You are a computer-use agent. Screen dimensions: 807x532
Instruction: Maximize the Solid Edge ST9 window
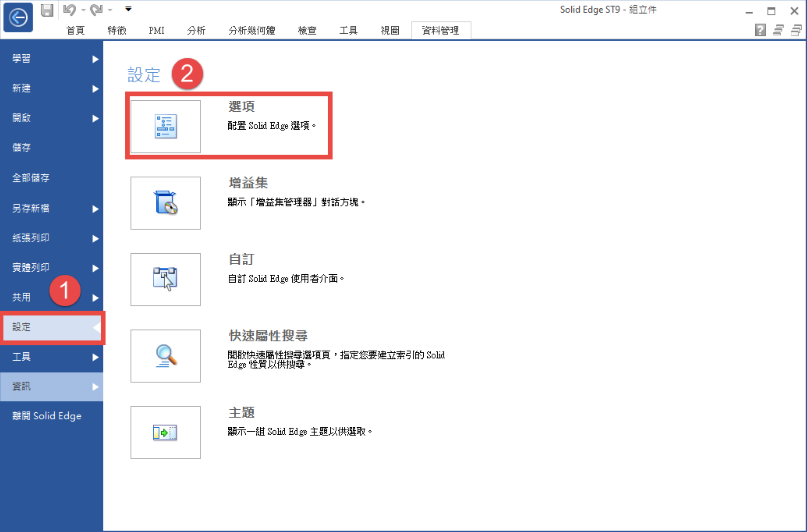point(771,11)
